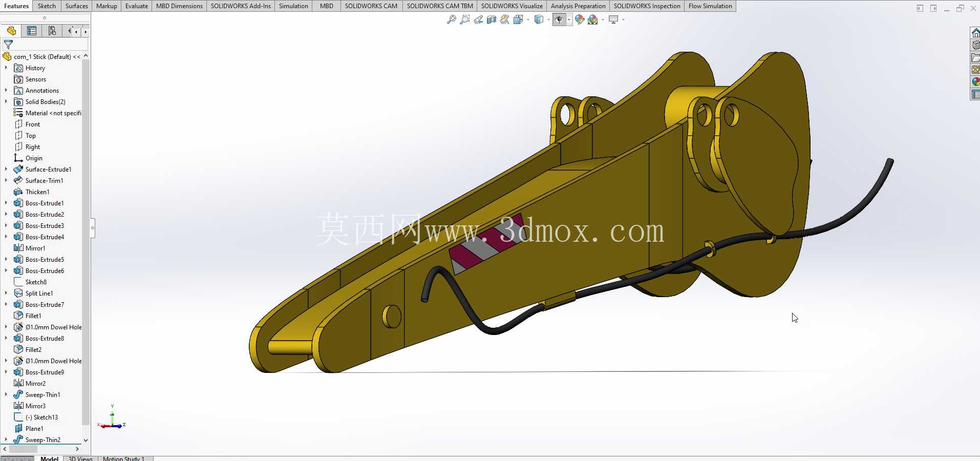Image resolution: width=980 pixels, height=461 pixels.
Task: Switch to the Surfaces tab
Action: pos(77,6)
